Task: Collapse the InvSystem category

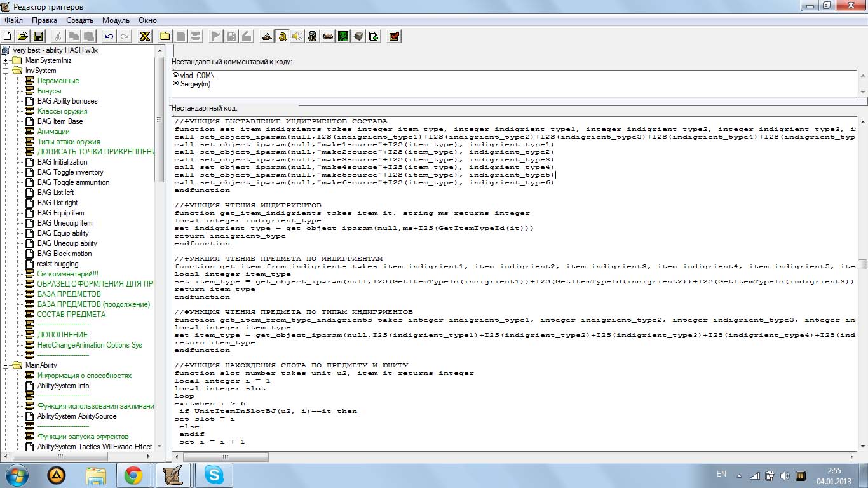Action: [6, 71]
